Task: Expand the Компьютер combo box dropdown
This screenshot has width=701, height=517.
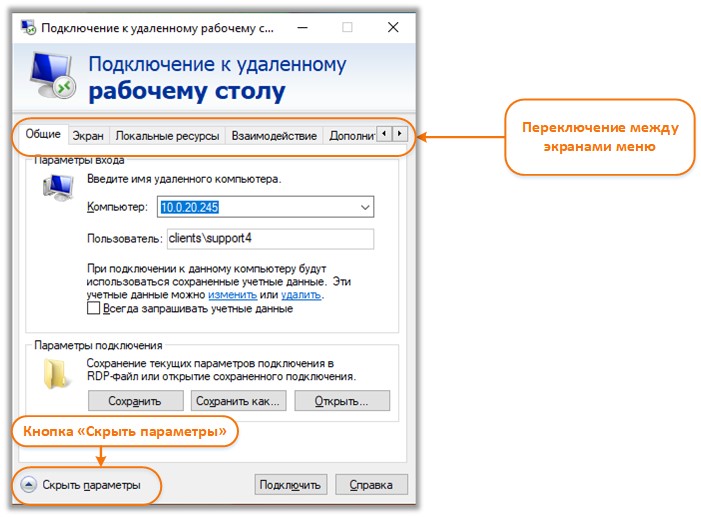Action: pos(365,207)
